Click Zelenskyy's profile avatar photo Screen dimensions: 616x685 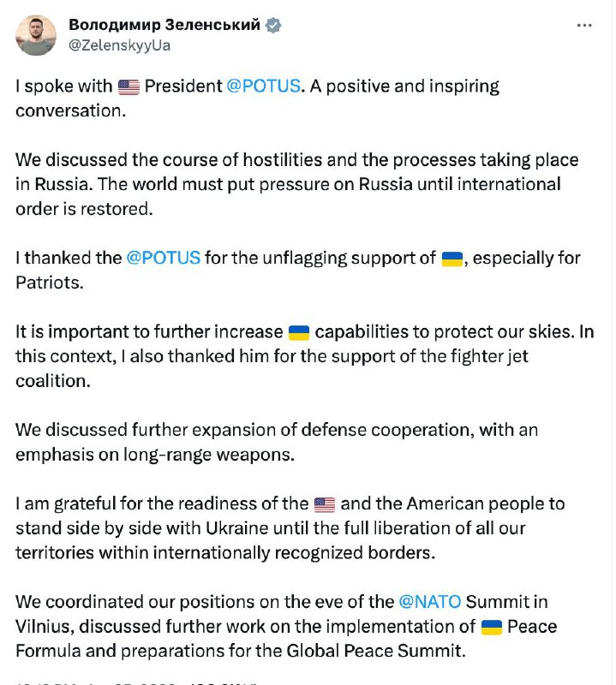click(36, 35)
